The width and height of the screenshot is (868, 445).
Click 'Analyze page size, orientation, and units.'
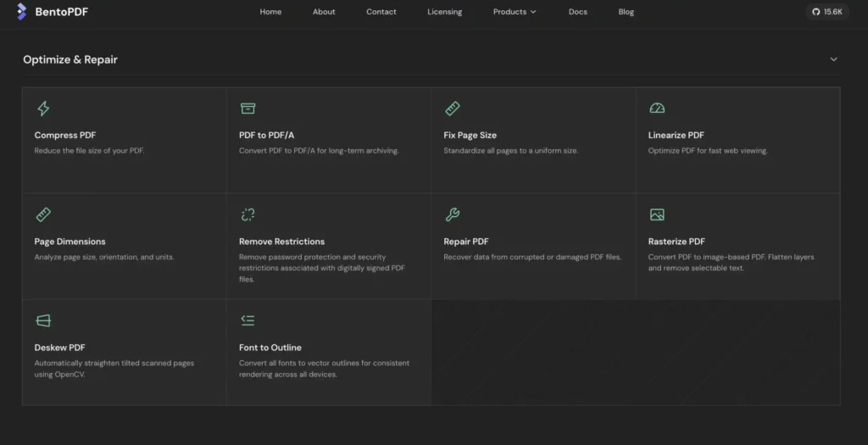pos(104,257)
